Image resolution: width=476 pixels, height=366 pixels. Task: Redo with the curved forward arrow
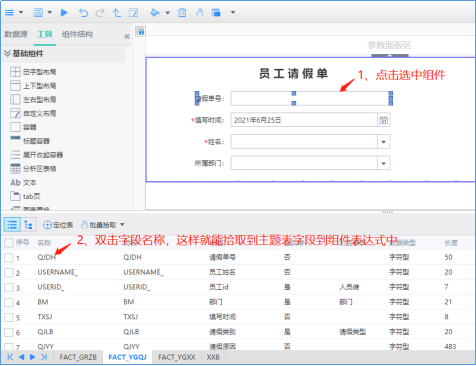click(x=100, y=13)
